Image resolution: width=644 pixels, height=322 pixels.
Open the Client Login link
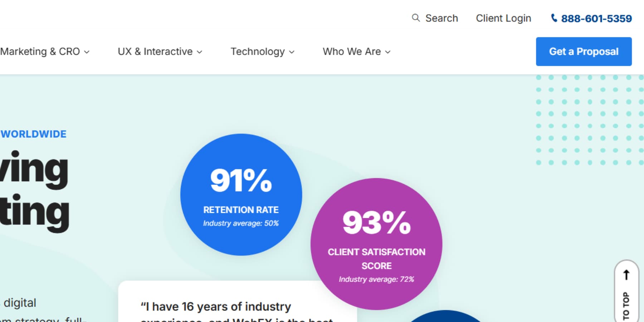[503, 18]
